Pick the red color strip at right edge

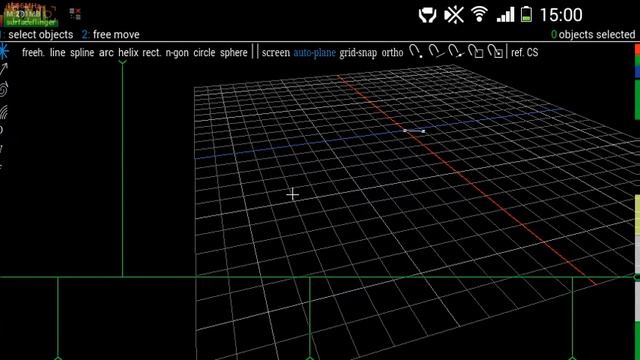[x=637, y=49]
